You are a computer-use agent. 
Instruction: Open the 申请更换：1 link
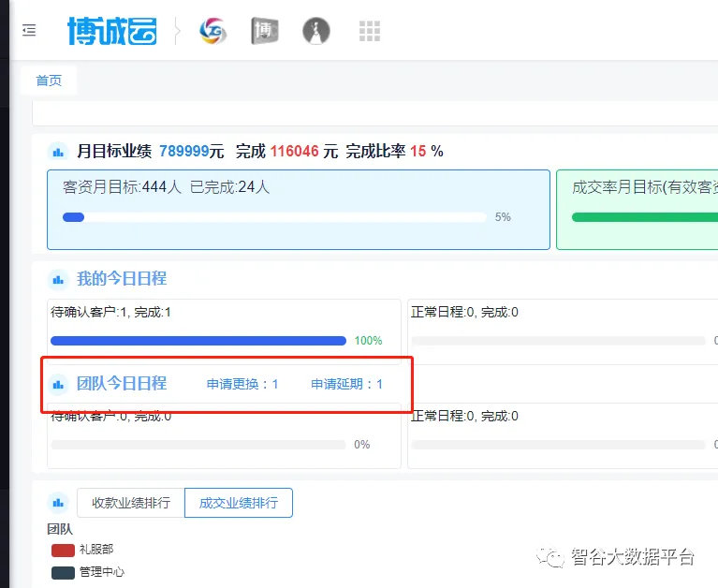pyautogui.click(x=242, y=384)
